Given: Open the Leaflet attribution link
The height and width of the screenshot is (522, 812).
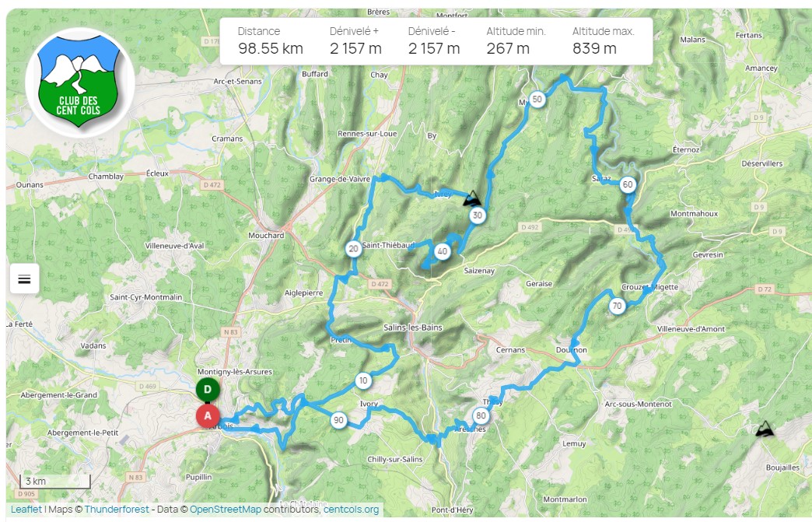Looking at the screenshot, I should pyautogui.click(x=26, y=509).
